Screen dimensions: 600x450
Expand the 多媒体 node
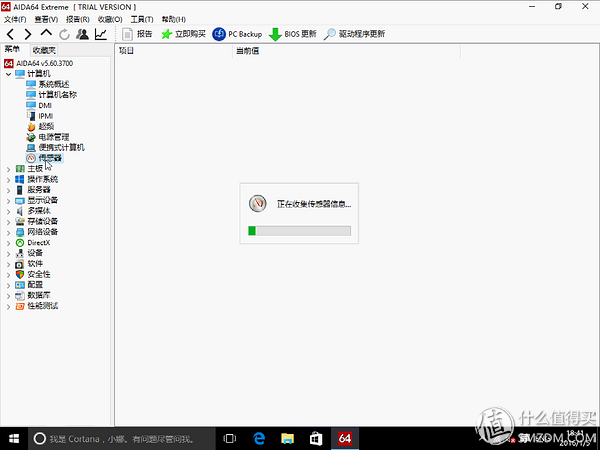click(x=8, y=211)
